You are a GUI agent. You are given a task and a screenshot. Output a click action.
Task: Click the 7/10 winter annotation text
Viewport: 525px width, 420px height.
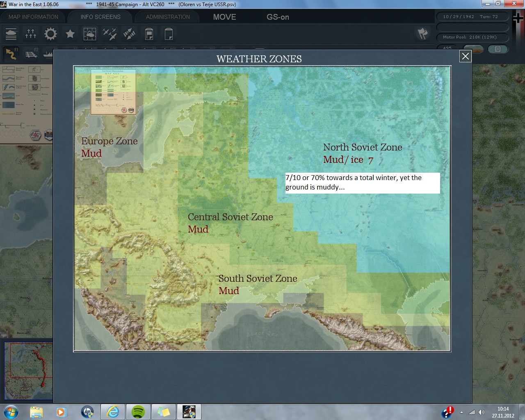pos(363,183)
